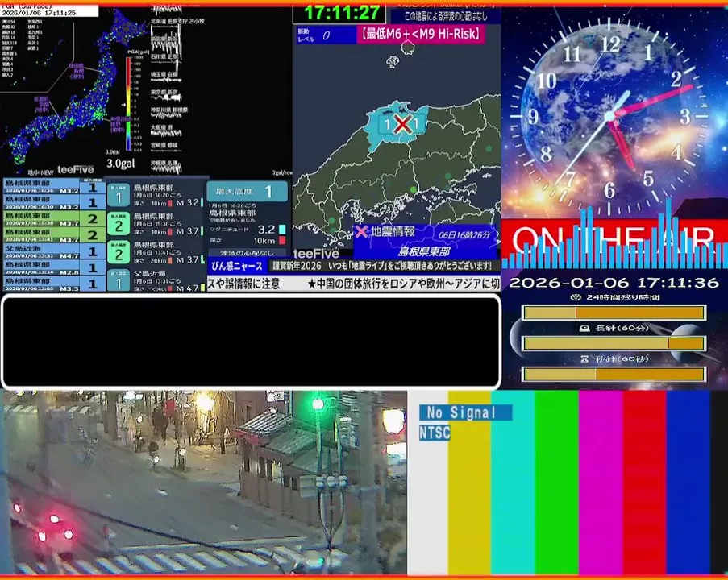Click the 3.0gal reading under Japan map
728x580 pixels.
(121, 164)
